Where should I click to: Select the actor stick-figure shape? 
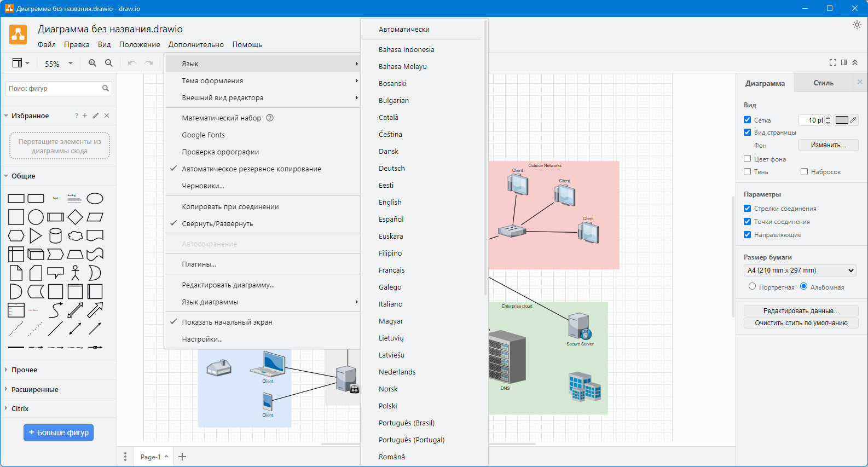coord(75,273)
